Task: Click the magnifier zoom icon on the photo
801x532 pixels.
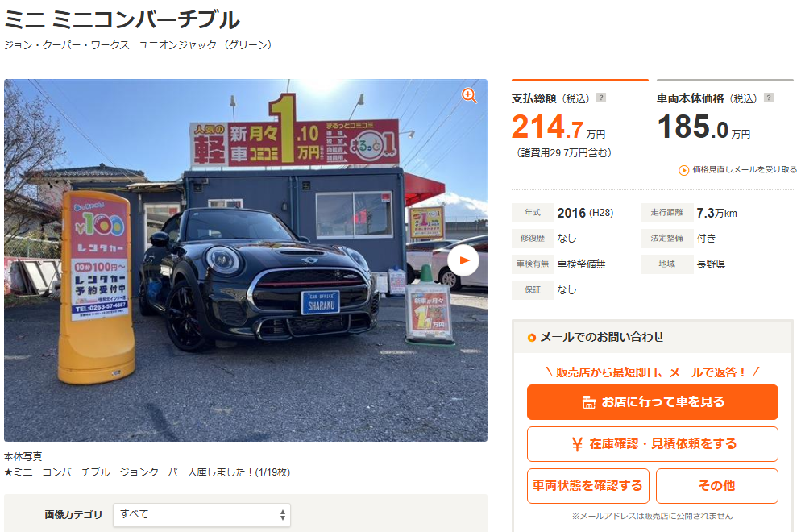Action: (x=469, y=96)
